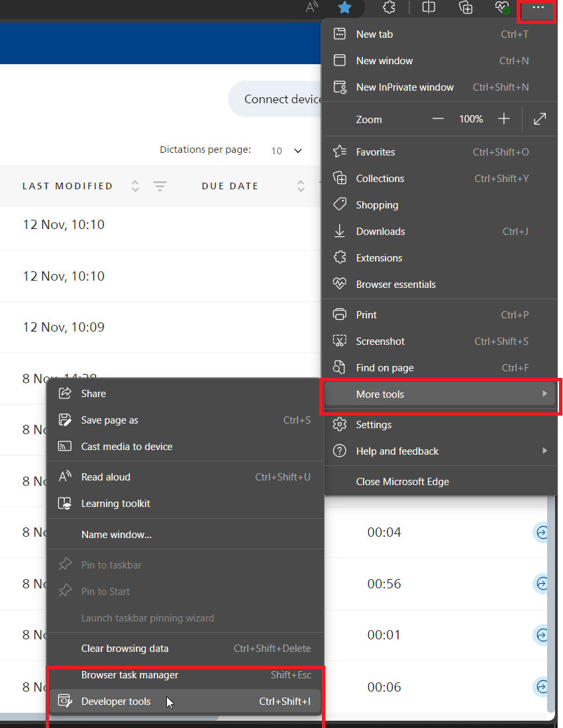The width and height of the screenshot is (563, 728).
Task: Zoom out with the minus button
Action: [x=438, y=119]
